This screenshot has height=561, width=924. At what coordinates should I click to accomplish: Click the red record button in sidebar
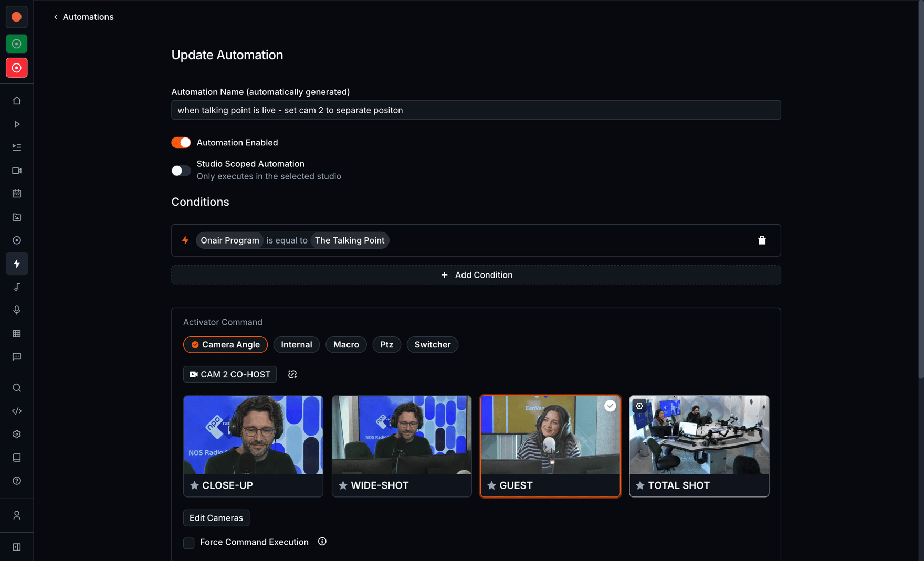tap(17, 68)
